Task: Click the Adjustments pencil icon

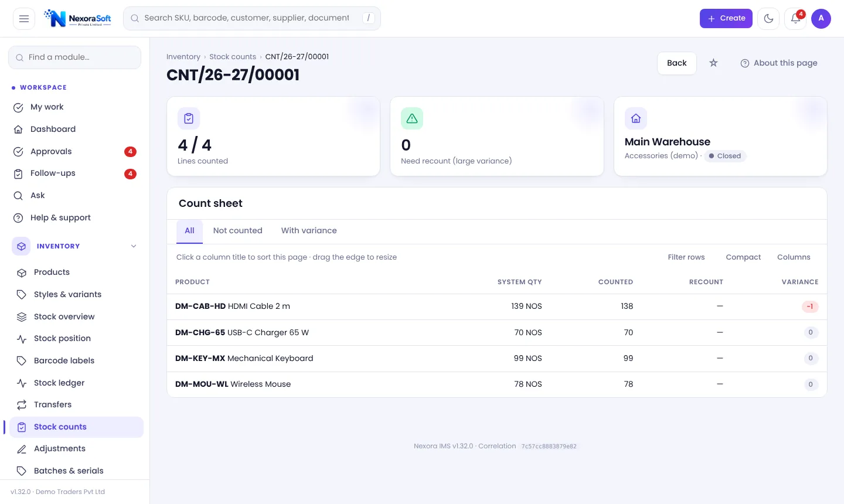Action: 22,449
